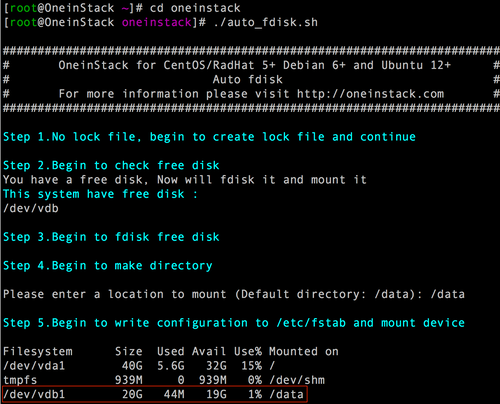
Task: Click the ./auto_fdisk.sh command text
Action: (266, 22)
